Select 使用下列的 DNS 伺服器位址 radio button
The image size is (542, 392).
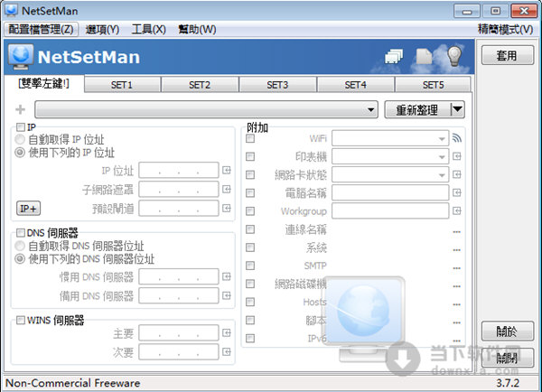point(20,258)
